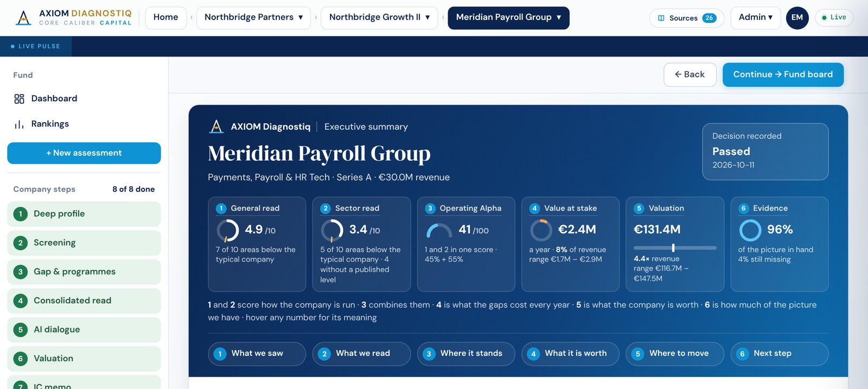Click the Back button
868x389 pixels.
coord(690,75)
